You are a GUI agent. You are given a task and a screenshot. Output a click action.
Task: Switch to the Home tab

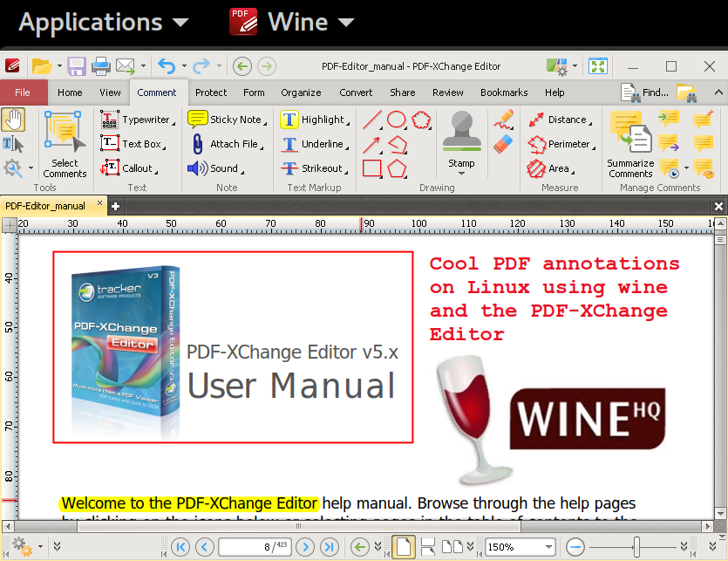pyautogui.click(x=70, y=92)
